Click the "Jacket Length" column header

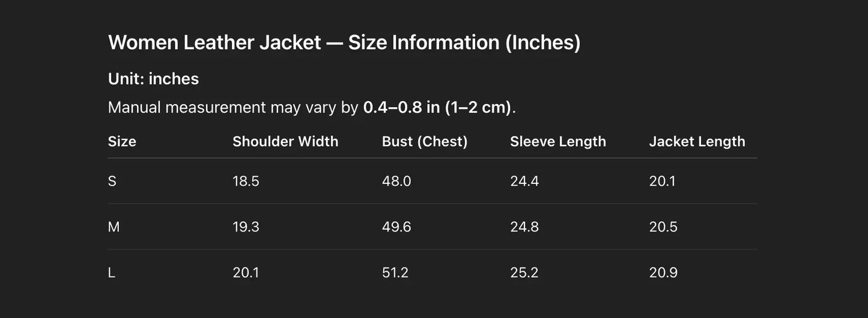(x=697, y=141)
